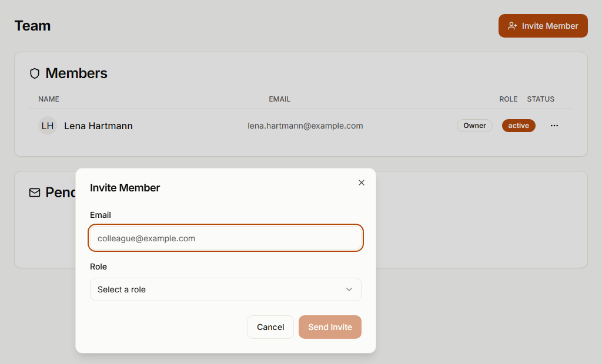Click the Members section heading
Screen dimensions: 602x364
(76, 73)
